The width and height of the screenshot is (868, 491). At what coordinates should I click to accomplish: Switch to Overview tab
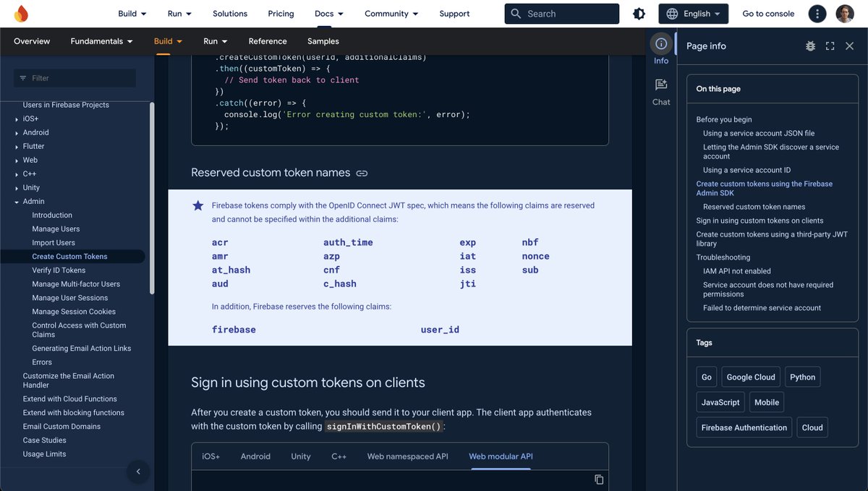(32, 41)
